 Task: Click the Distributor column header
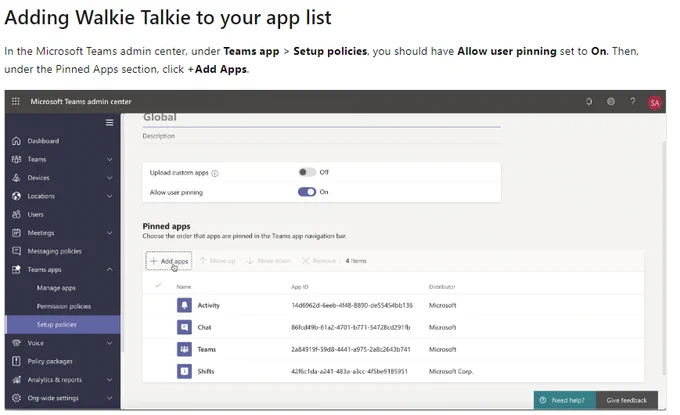point(442,287)
